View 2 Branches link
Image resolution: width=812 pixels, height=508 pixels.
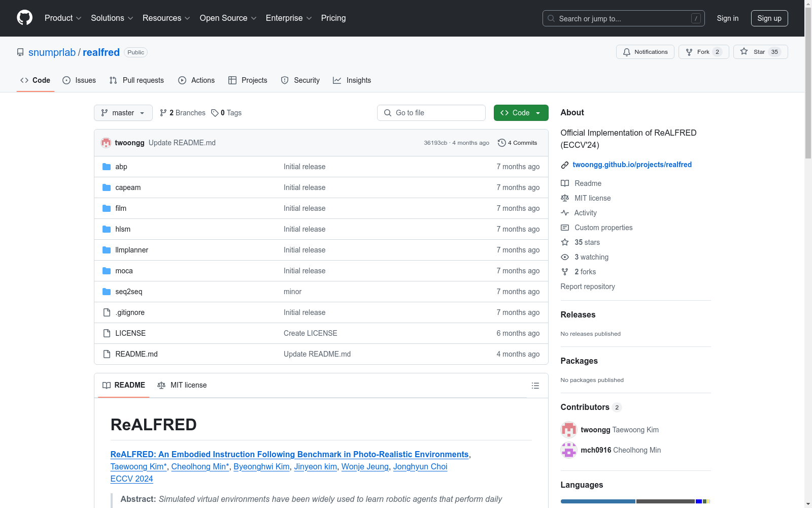point(183,113)
